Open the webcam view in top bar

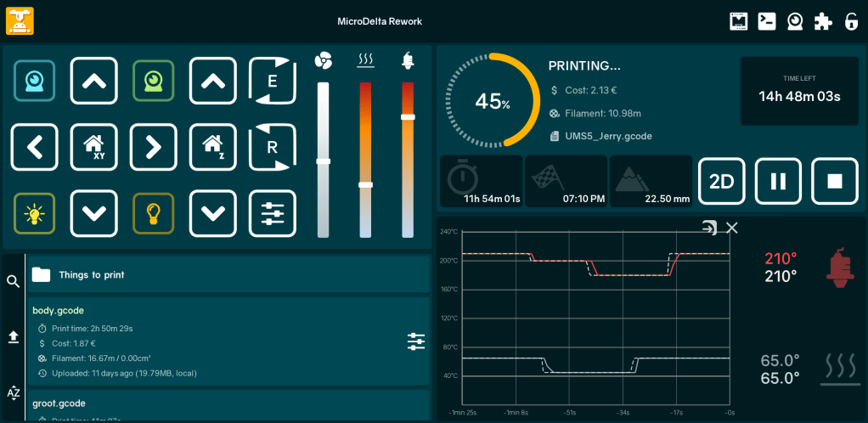pyautogui.click(x=794, y=22)
